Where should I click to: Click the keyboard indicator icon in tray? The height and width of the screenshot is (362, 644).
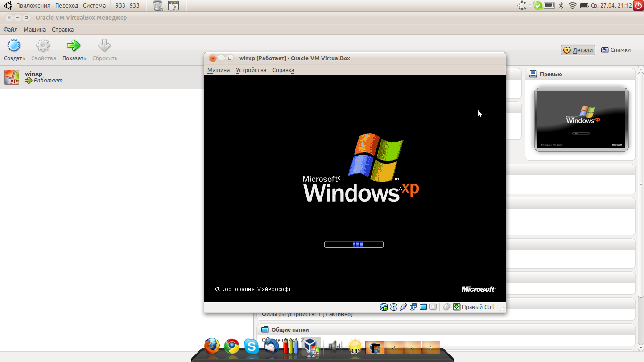click(549, 6)
